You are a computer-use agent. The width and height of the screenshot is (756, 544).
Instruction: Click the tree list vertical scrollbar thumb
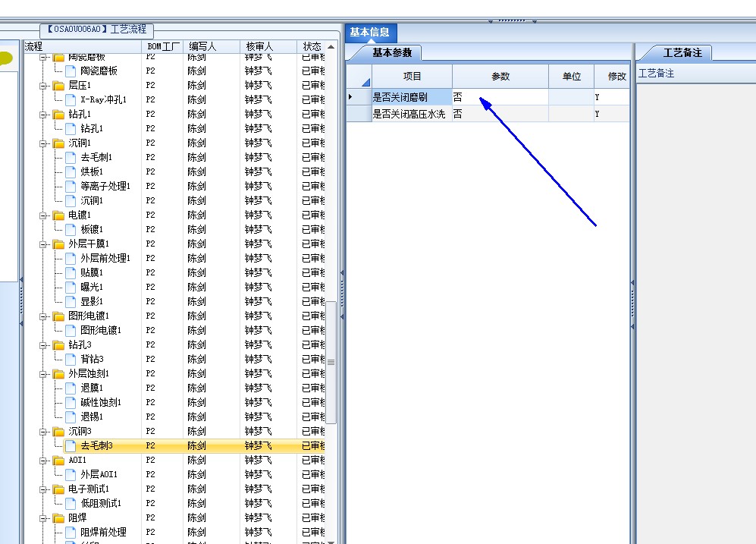331,362
